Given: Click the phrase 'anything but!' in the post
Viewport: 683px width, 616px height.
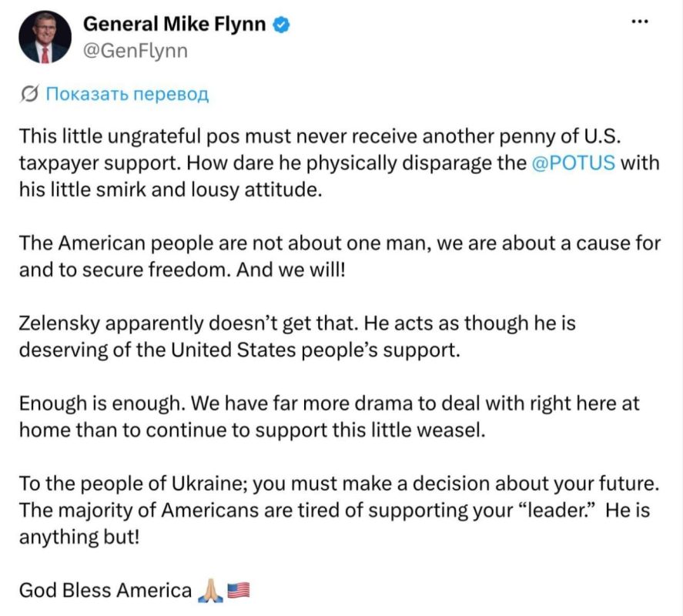Looking at the screenshot, I should [79, 537].
